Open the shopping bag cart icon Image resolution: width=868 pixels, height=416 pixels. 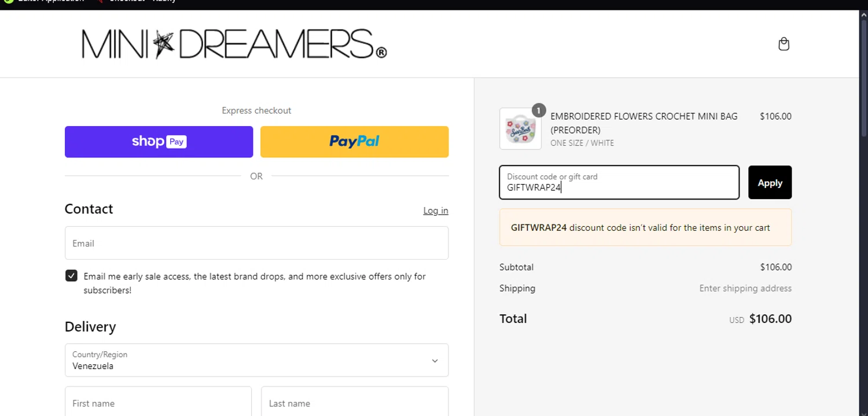784,44
